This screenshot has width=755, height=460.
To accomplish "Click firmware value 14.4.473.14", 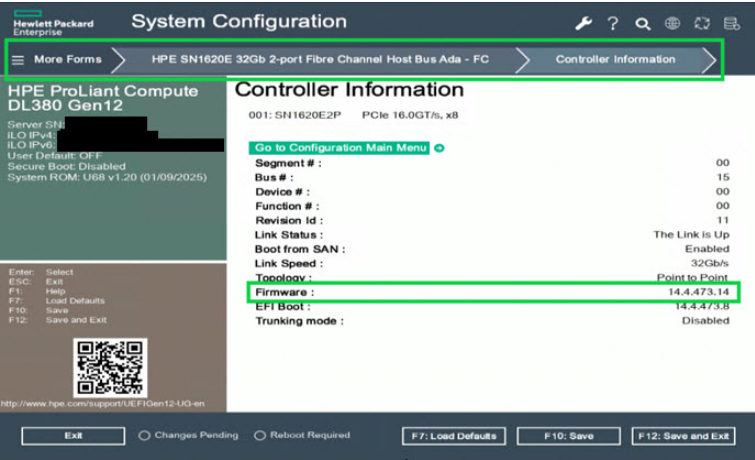I will pyautogui.click(x=698, y=292).
